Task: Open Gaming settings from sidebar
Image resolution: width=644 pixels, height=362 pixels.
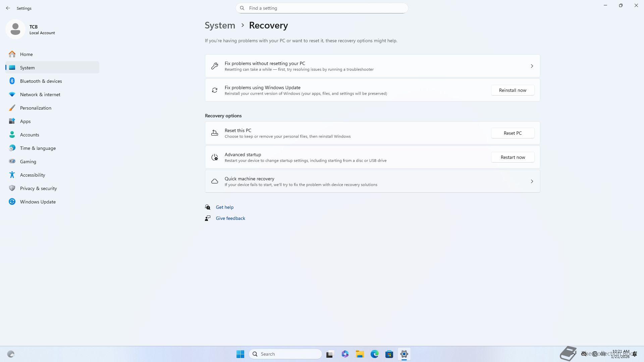Action: (x=28, y=162)
